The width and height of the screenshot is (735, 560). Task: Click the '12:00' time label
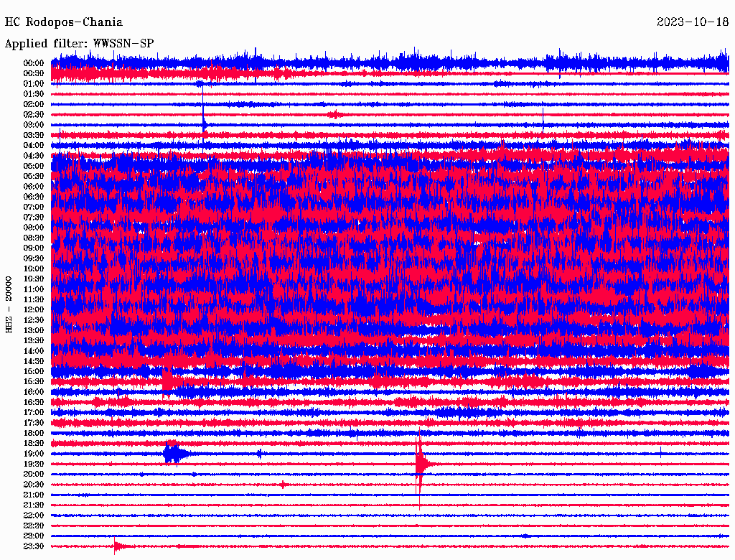coord(34,309)
